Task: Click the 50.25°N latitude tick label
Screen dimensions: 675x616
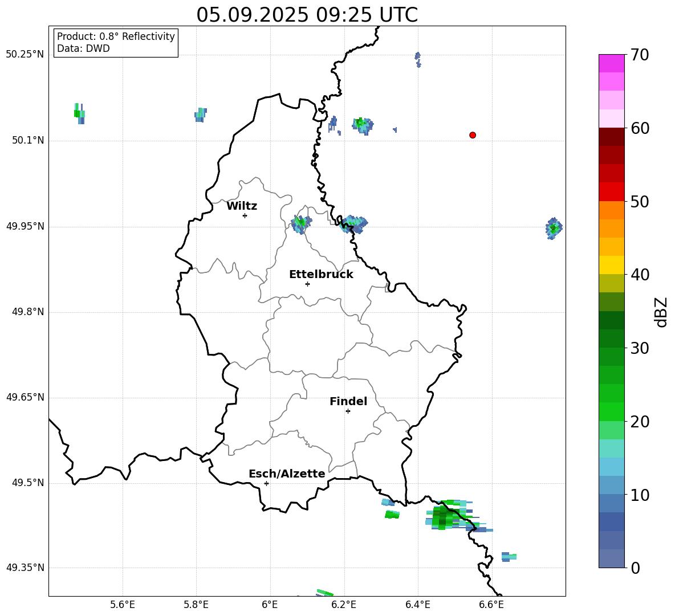Action: click(x=25, y=55)
